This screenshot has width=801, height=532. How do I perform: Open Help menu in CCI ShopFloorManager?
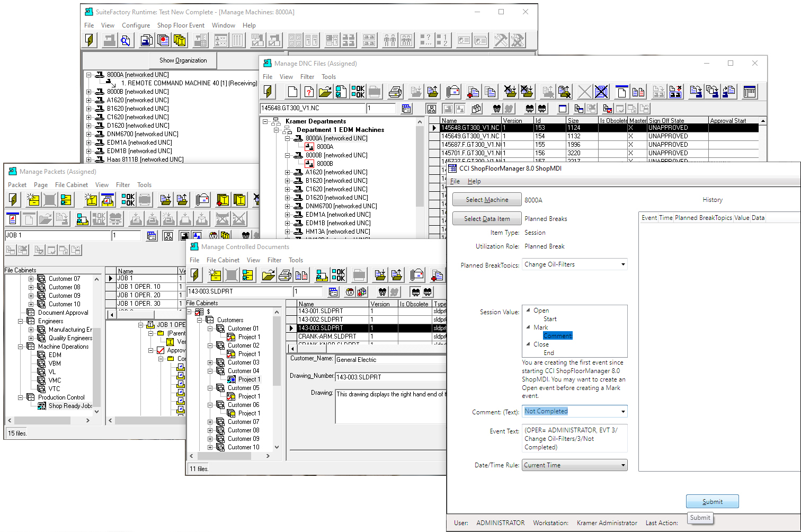tap(474, 181)
